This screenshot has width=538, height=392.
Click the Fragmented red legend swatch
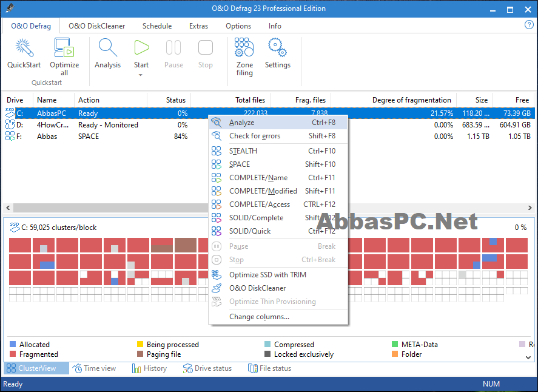(x=13, y=354)
